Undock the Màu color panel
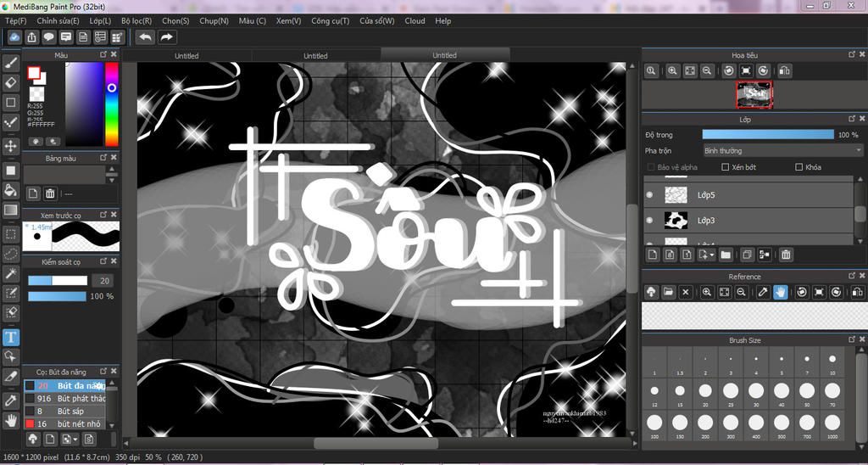868x465 pixels. [x=103, y=54]
